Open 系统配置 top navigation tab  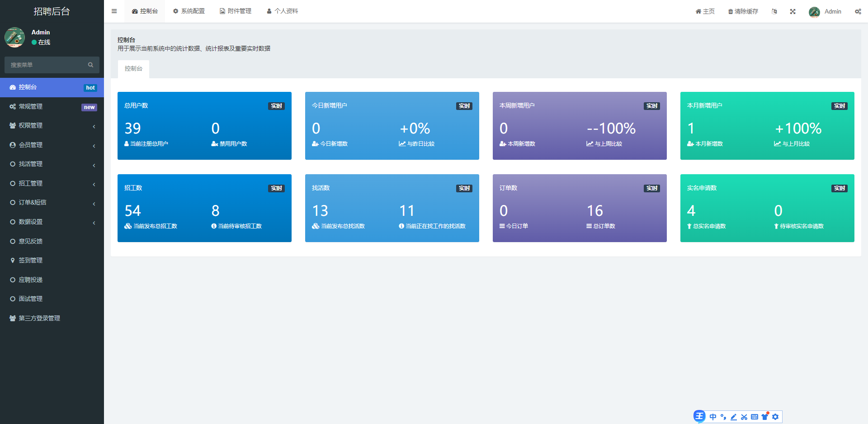[x=189, y=11]
